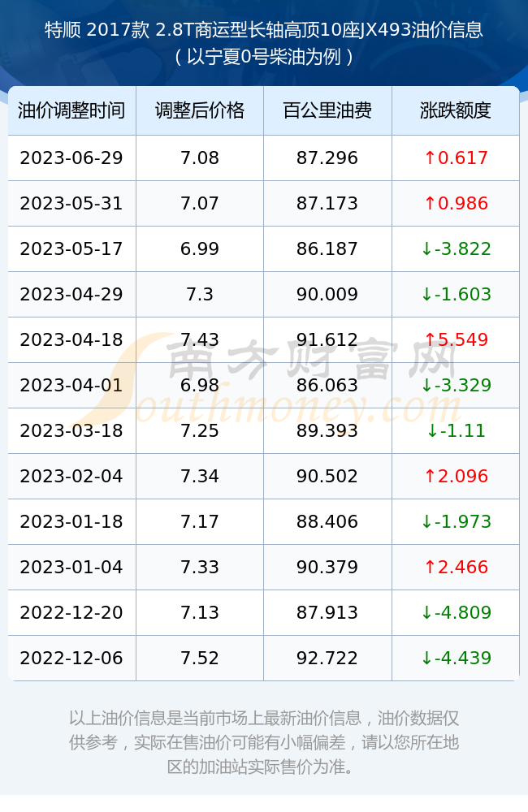Select the 7.52 price cell
The height and width of the screenshot is (812, 528).
pyautogui.click(x=200, y=659)
